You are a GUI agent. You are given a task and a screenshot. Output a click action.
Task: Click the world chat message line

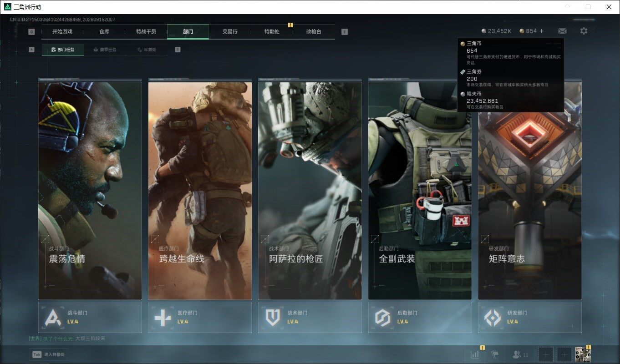(67, 339)
